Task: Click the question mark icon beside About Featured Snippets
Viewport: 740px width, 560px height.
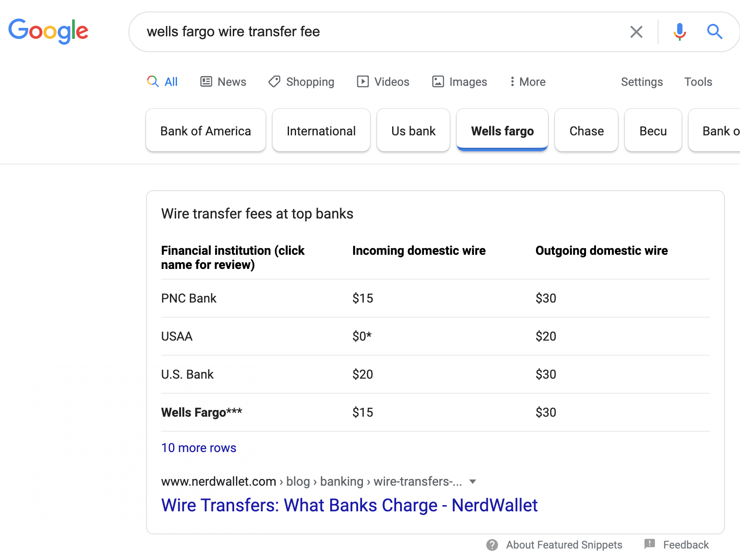Action: pos(491,545)
